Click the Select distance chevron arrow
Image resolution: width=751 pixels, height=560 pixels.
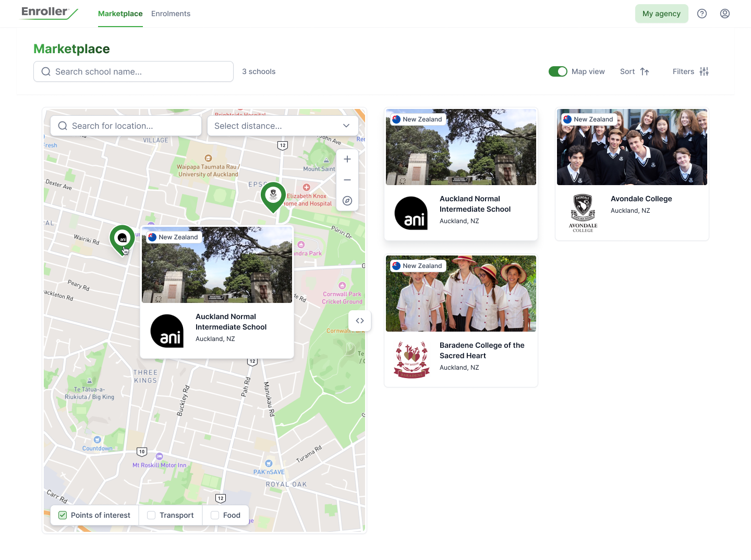(346, 126)
